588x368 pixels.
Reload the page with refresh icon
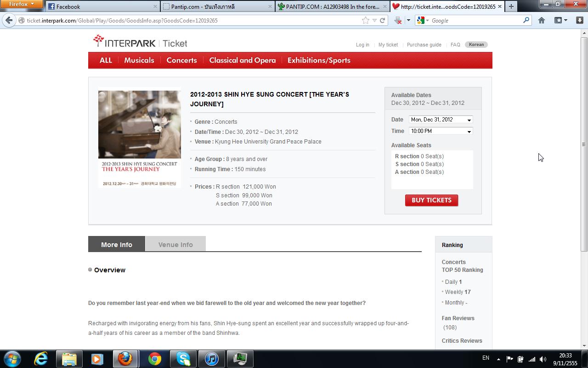click(382, 20)
